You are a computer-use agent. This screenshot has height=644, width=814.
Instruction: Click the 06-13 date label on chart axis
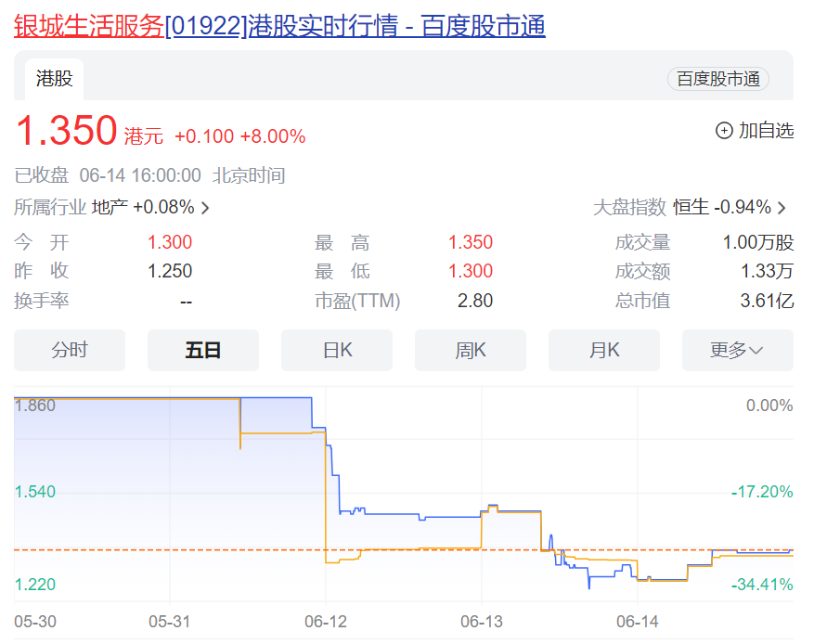(x=481, y=621)
